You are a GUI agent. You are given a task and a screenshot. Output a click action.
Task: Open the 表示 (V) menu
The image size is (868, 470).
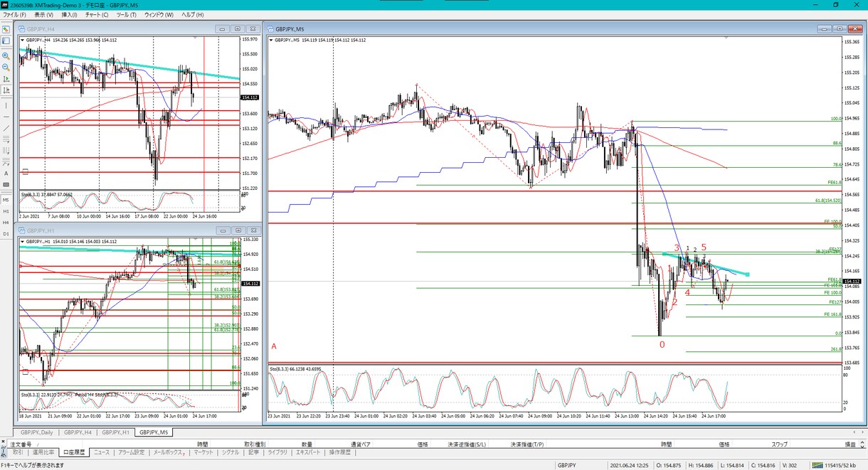44,14
